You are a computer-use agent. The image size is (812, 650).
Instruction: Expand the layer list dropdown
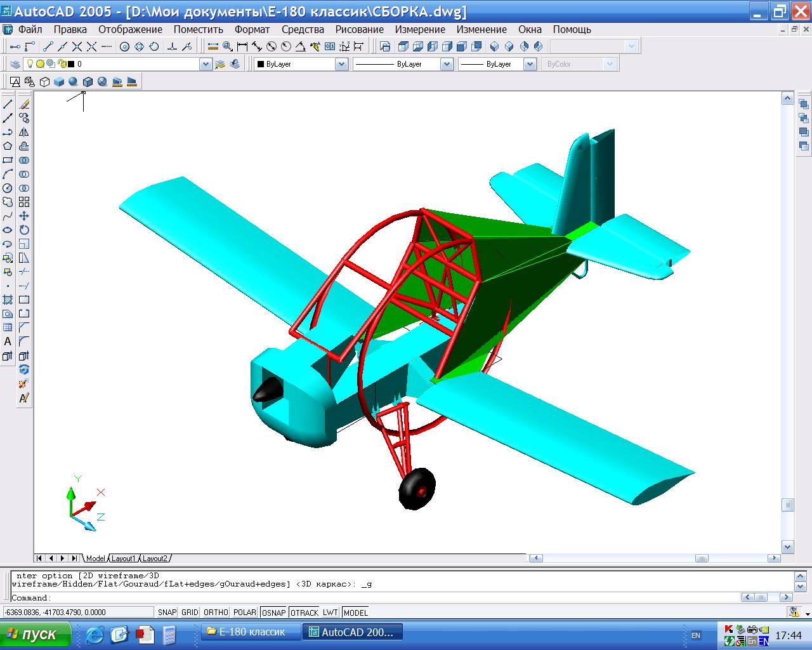(205, 64)
